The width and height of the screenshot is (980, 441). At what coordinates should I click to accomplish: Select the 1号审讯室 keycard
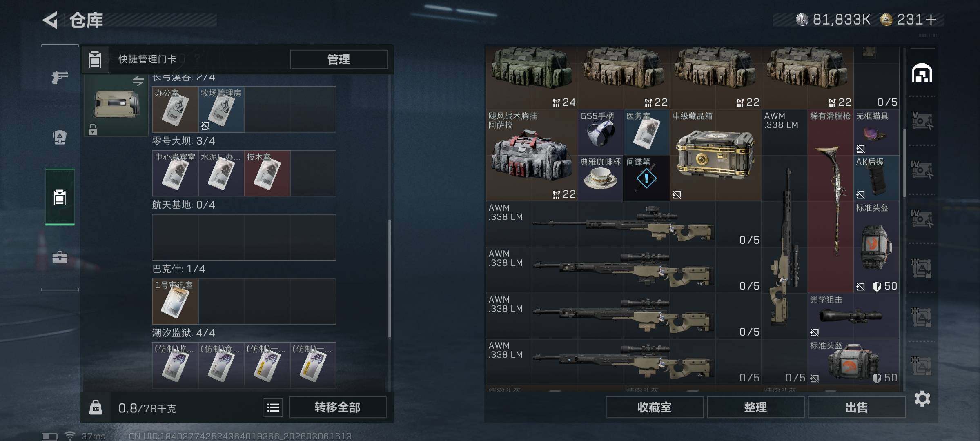[x=175, y=301]
